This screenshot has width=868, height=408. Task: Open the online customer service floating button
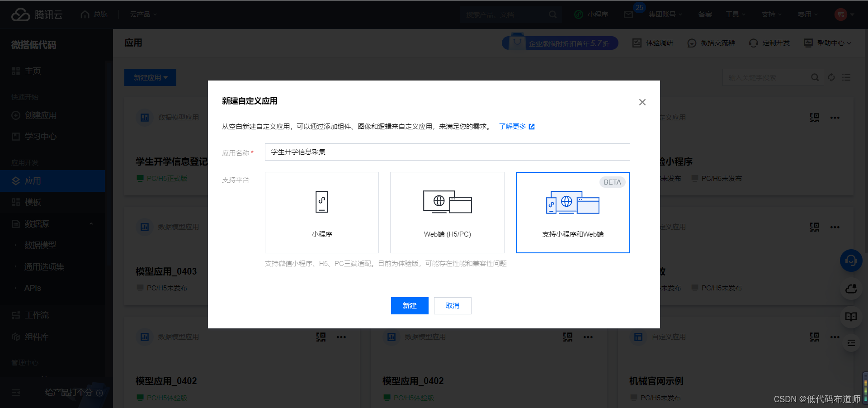click(x=851, y=261)
